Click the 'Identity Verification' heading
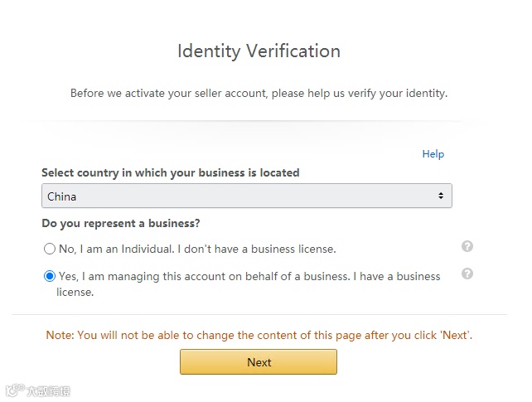 point(259,51)
